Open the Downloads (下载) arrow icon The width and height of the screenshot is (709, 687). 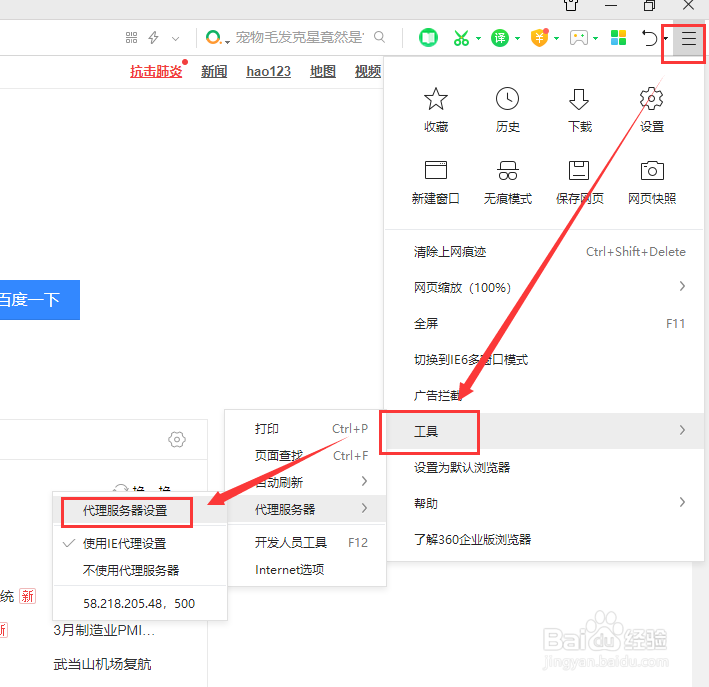(x=579, y=99)
